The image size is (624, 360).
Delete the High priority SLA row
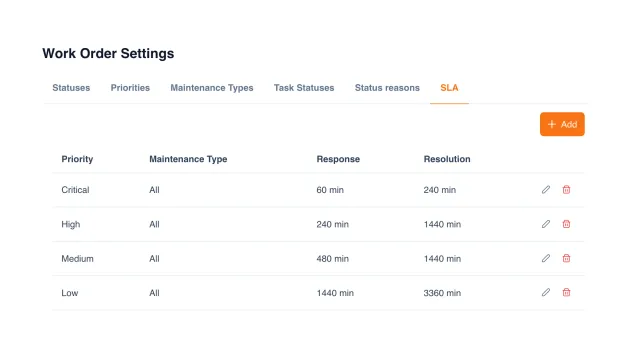click(566, 224)
